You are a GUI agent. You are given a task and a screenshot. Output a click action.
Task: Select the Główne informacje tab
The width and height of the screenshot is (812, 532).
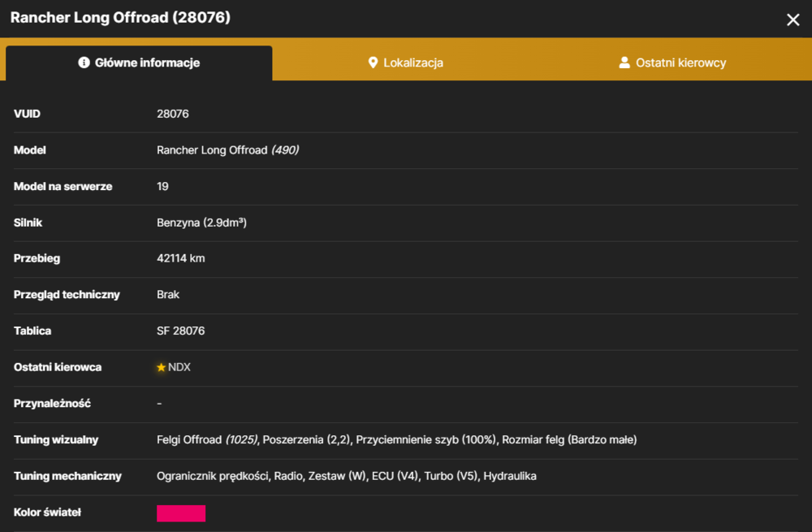(139, 63)
